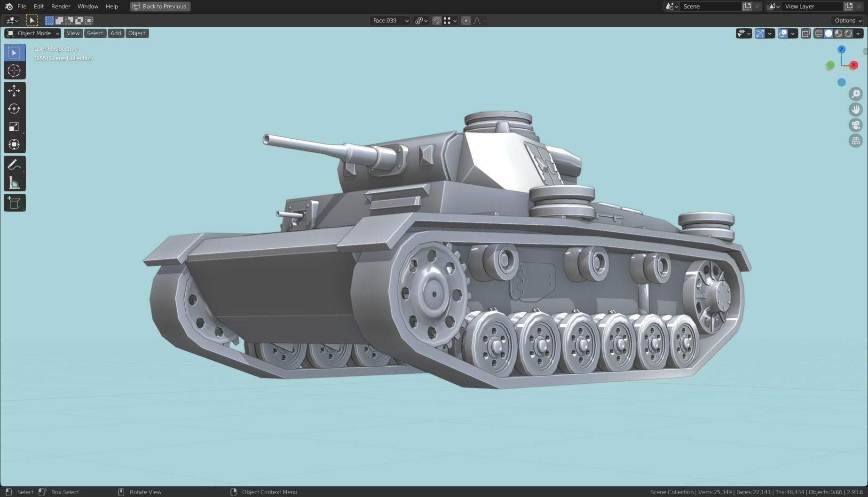Browse scenes with the scene icon dropdown
This screenshot has height=497, width=868.
point(671,6)
